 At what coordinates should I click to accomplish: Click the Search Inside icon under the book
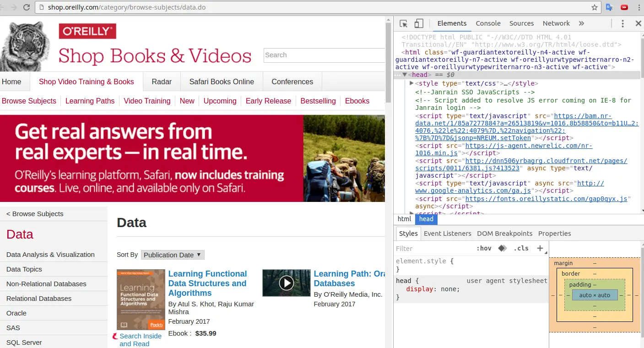pyautogui.click(x=115, y=336)
